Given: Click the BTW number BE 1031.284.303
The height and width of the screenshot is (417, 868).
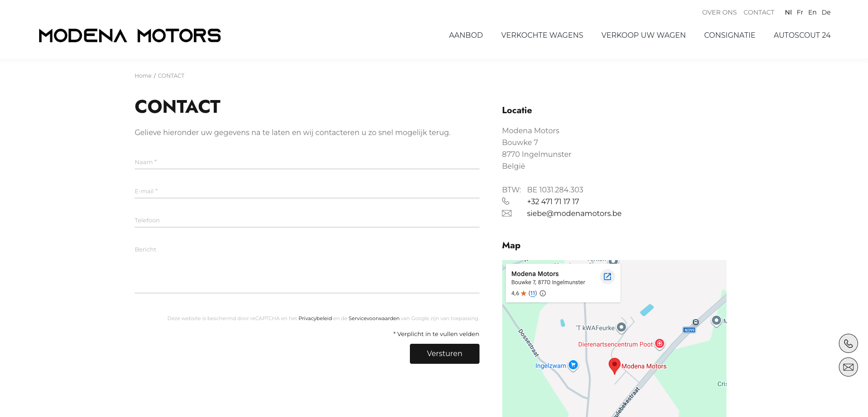Looking at the screenshot, I should point(555,190).
